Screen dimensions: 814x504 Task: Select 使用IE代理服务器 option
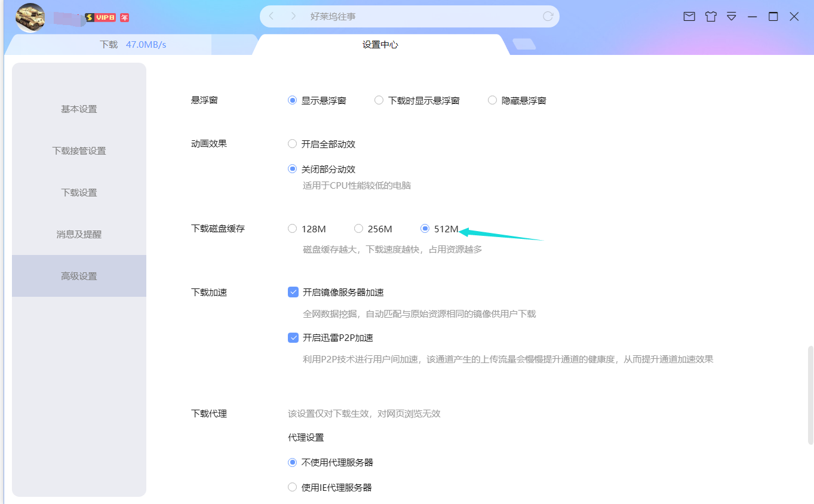(292, 487)
